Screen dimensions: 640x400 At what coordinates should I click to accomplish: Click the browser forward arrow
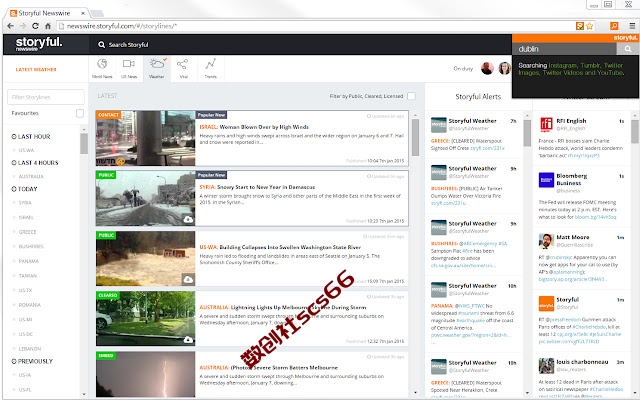click(x=23, y=26)
